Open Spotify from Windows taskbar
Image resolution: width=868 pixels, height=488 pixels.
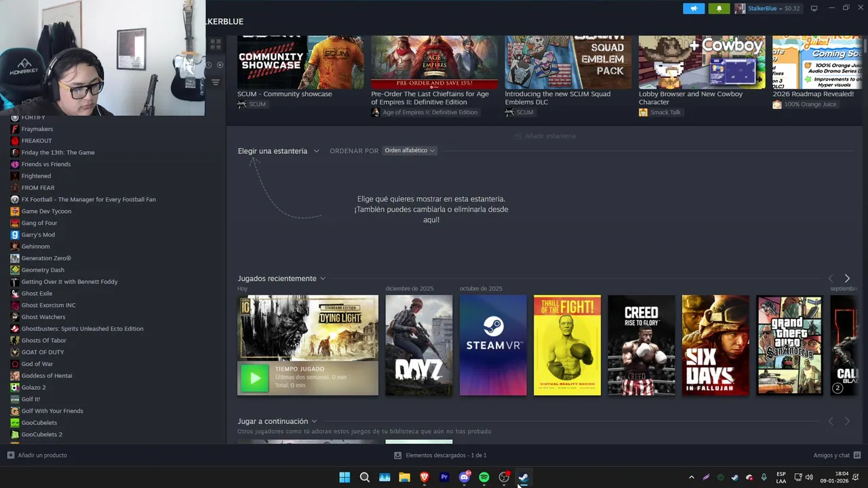484,477
